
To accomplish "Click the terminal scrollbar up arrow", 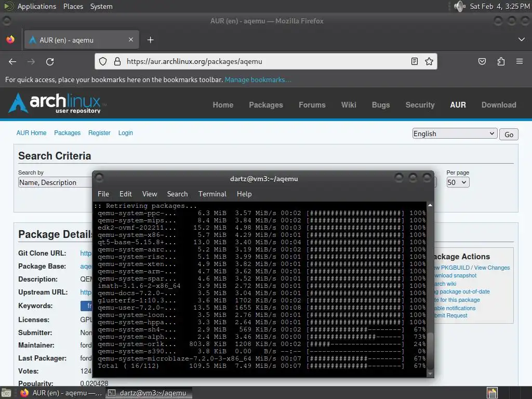I will tap(430, 205).
